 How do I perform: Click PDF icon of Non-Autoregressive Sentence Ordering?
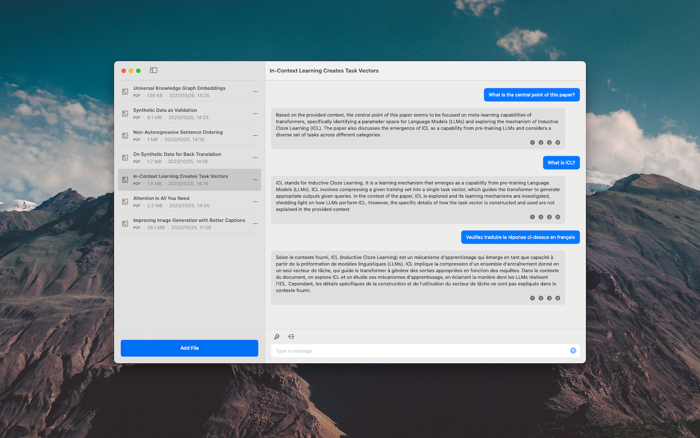[125, 135]
